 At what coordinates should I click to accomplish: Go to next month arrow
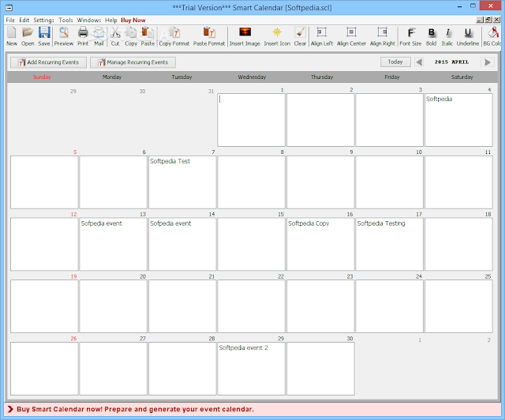[488, 62]
